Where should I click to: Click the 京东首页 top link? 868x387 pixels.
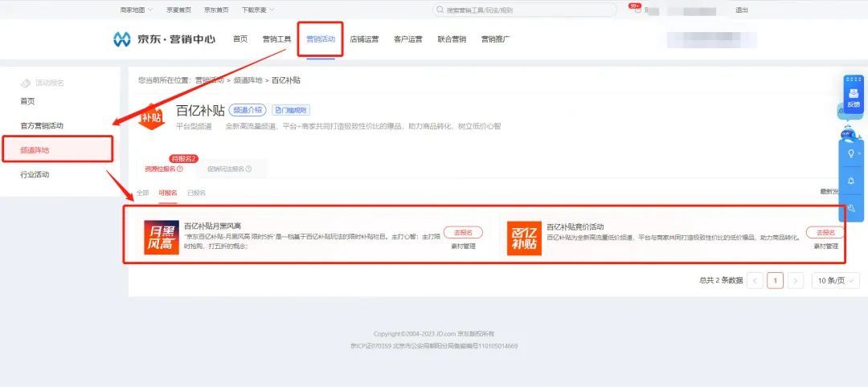pyautogui.click(x=216, y=10)
